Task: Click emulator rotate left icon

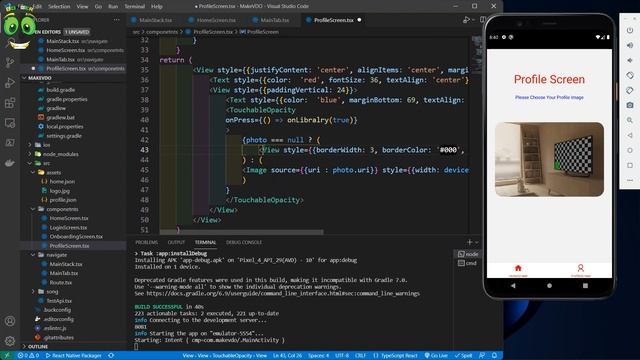Action: tap(630, 76)
